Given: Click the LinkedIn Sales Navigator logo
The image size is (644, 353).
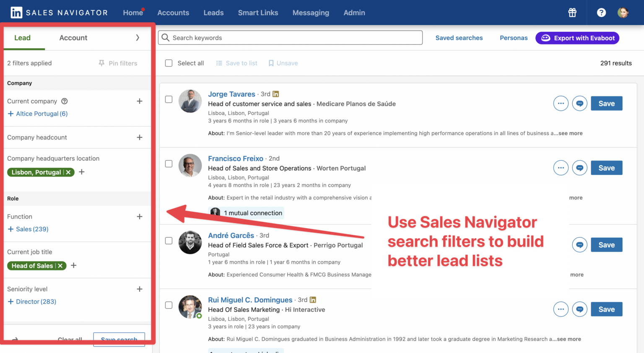Looking at the screenshot, I should pos(59,12).
